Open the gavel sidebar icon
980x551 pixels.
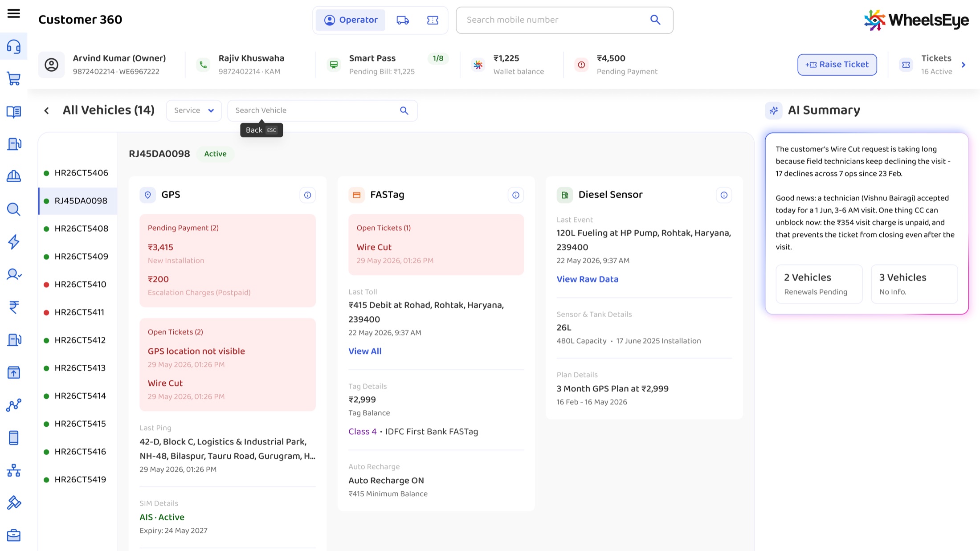point(14,503)
